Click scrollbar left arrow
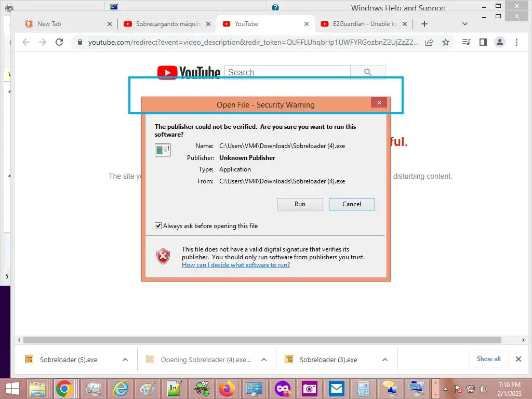Image resolution: width=532 pixels, height=399 pixels. (19, 340)
